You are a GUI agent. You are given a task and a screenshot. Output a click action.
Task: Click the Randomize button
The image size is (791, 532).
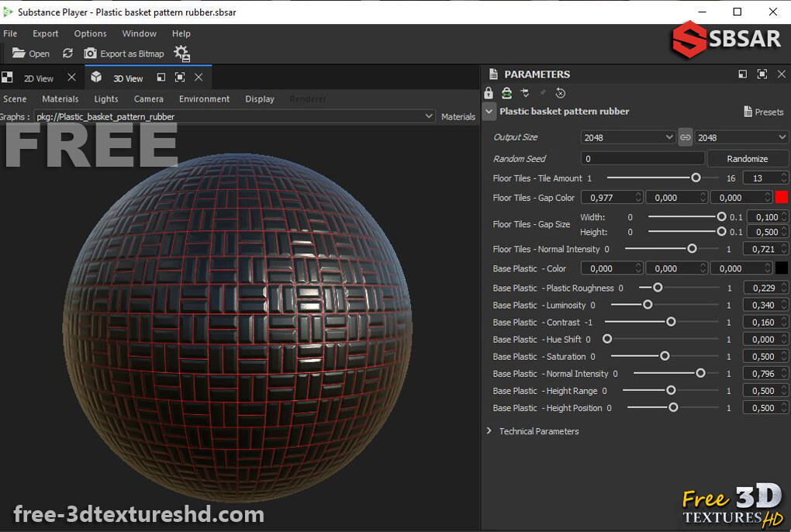pos(748,158)
